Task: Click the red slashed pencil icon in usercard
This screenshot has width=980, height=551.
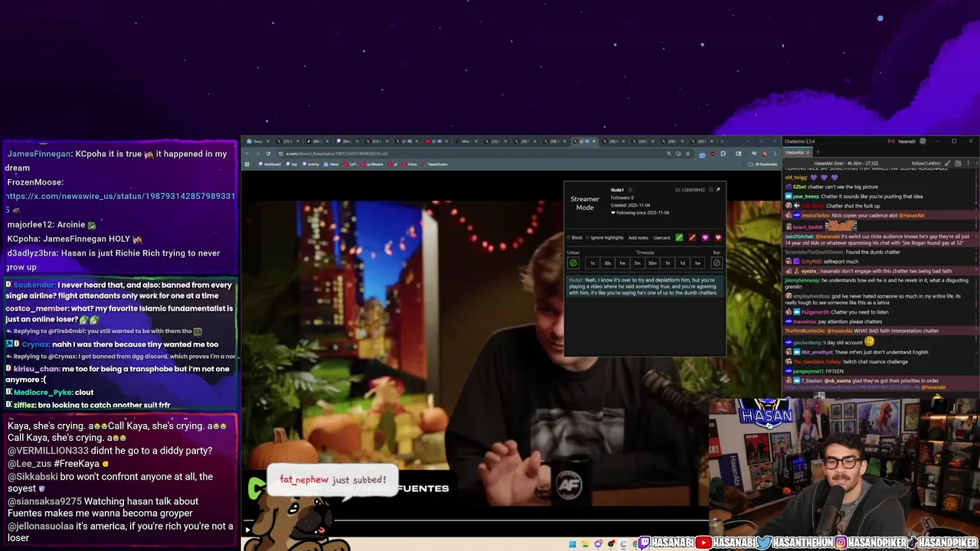Action: 692,237
